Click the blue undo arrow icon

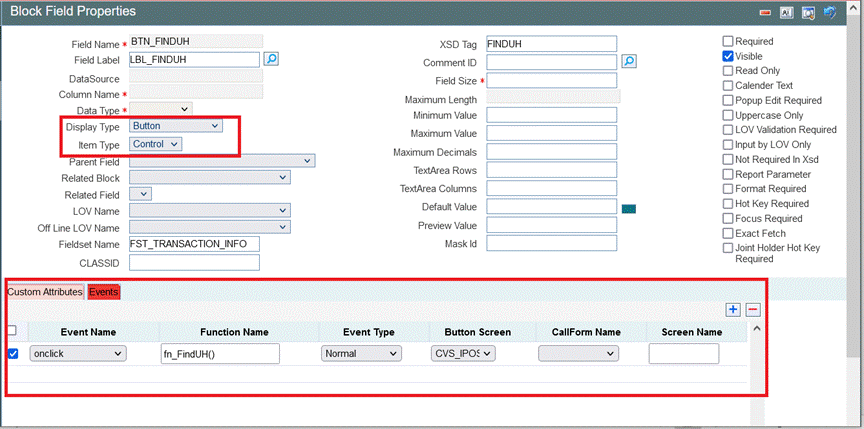[x=830, y=12]
